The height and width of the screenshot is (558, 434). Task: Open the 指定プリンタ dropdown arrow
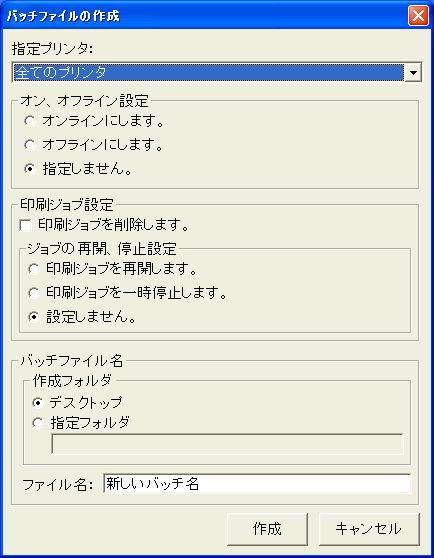pos(413,72)
